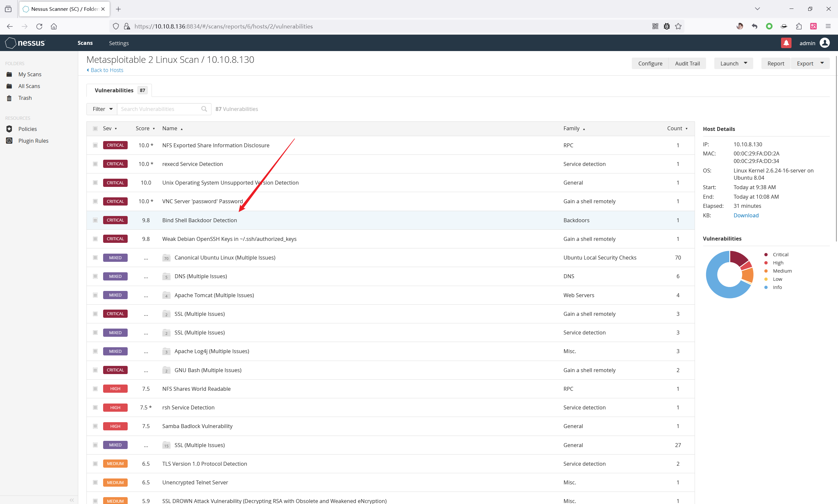838x504 pixels.
Task: Check the Canonical Ubuntu Linux row
Action: coord(95,258)
